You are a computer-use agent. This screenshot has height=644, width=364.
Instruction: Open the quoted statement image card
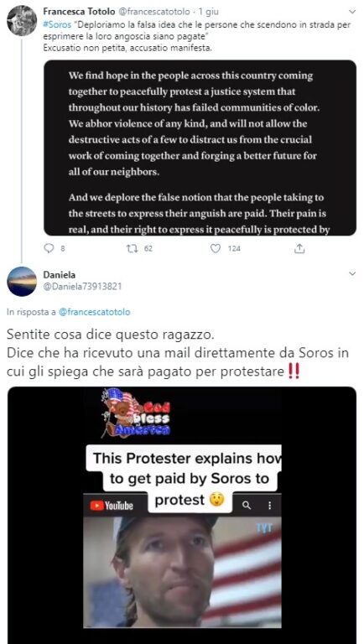tap(200, 148)
